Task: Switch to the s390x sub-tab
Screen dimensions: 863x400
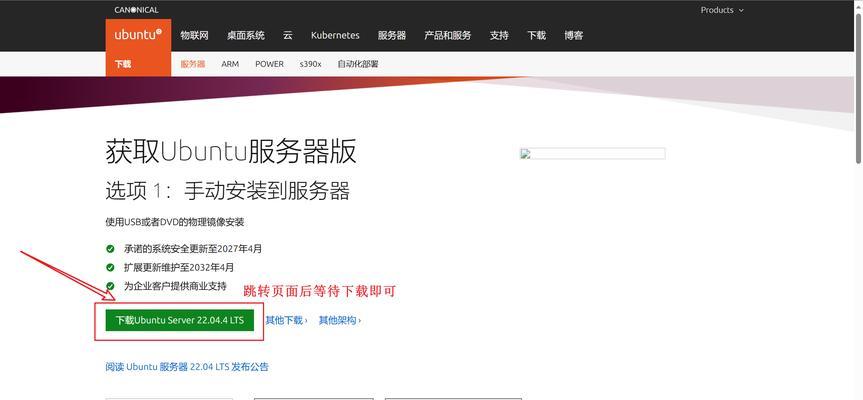Action: (310, 64)
